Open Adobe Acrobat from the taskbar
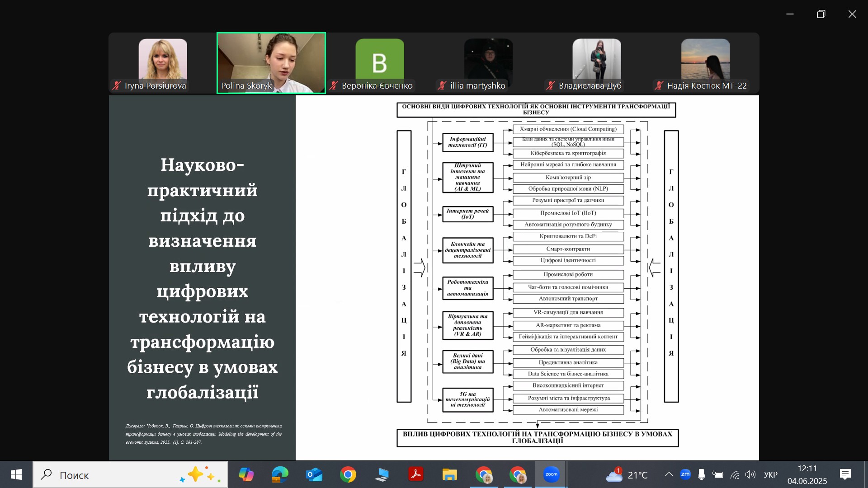 416,474
